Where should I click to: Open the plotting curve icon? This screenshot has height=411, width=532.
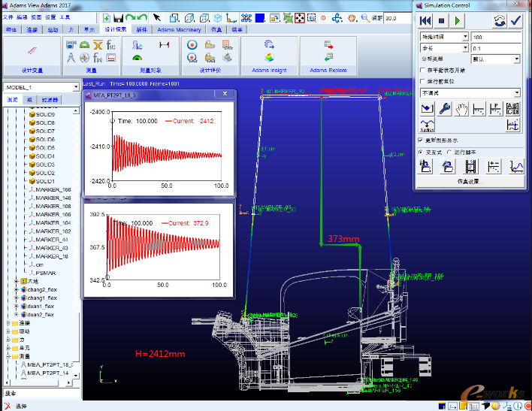pos(516,166)
